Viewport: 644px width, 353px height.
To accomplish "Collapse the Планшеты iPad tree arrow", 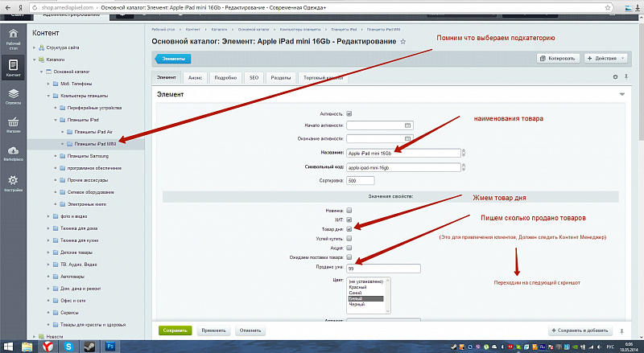I will pos(56,120).
